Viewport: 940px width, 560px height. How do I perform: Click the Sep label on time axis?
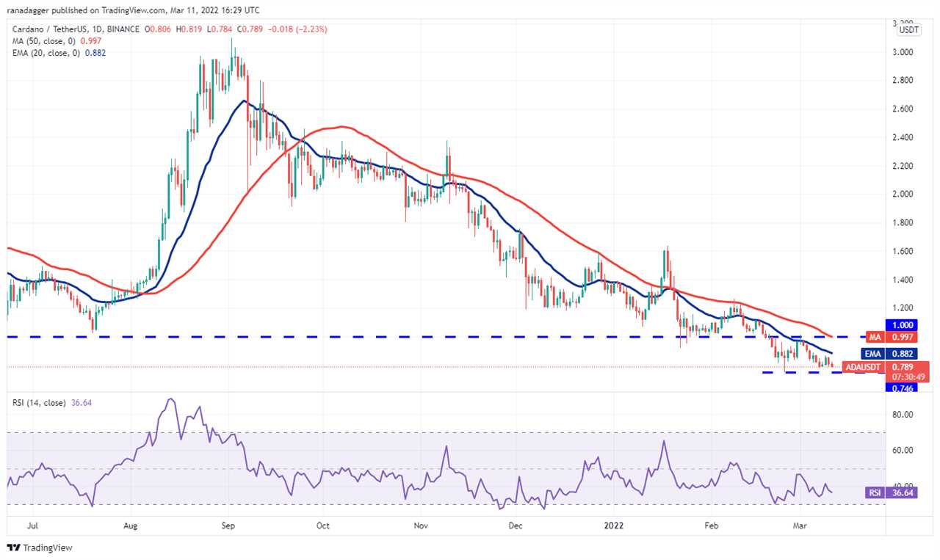(227, 526)
